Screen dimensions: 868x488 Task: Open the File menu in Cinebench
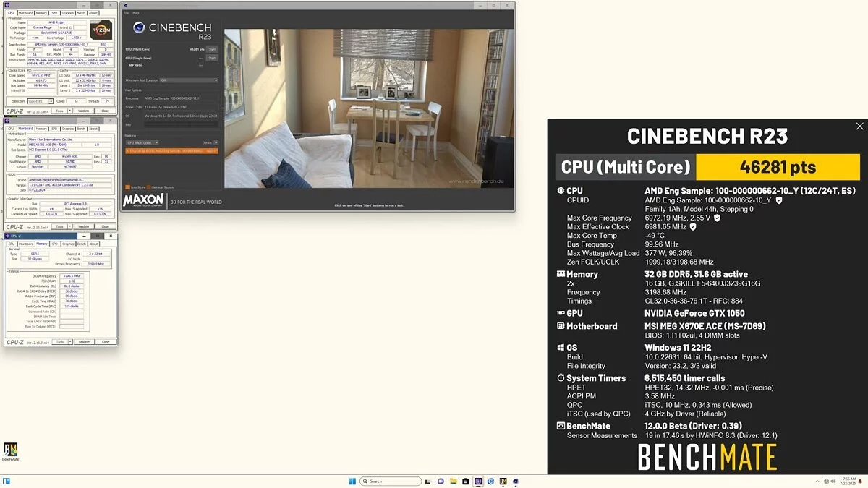pos(126,13)
